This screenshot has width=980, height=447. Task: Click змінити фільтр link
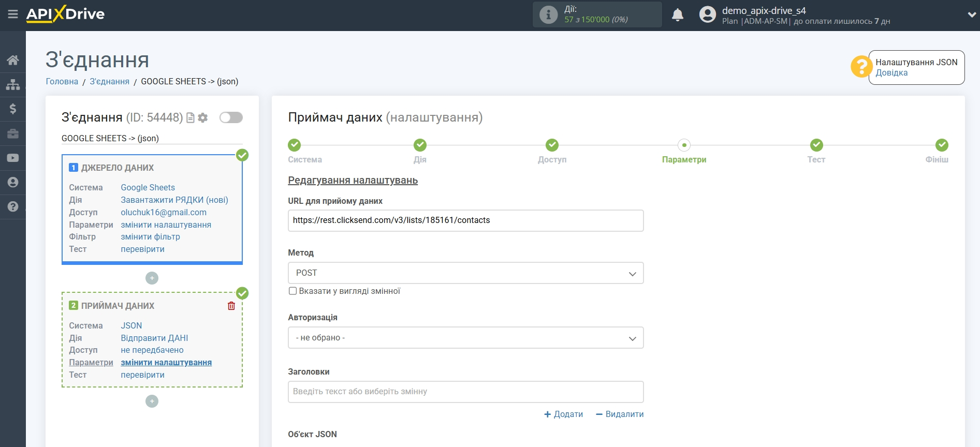click(151, 236)
